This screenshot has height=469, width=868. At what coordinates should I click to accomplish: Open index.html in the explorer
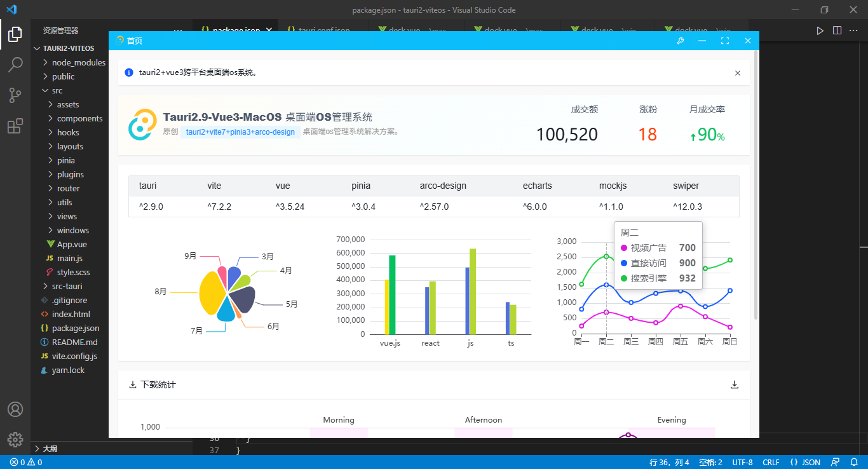coord(71,314)
